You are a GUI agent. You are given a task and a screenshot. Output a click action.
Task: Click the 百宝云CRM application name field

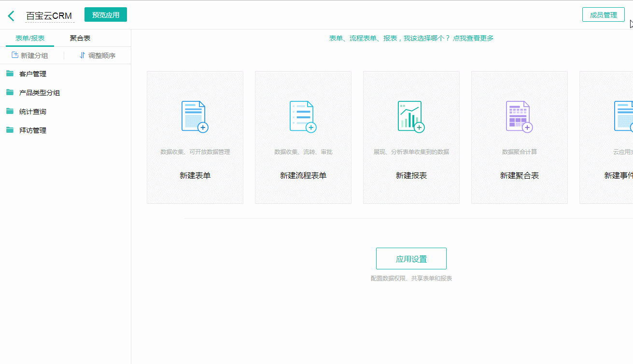pyautogui.click(x=48, y=14)
